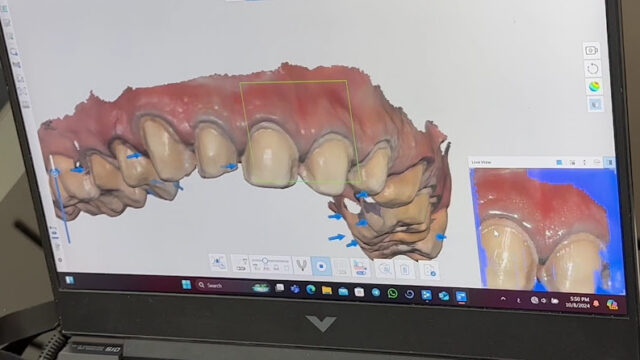Click the Windows Start button
Image resolution: width=640 pixels, height=360 pixels.
[x=187, y=284]
